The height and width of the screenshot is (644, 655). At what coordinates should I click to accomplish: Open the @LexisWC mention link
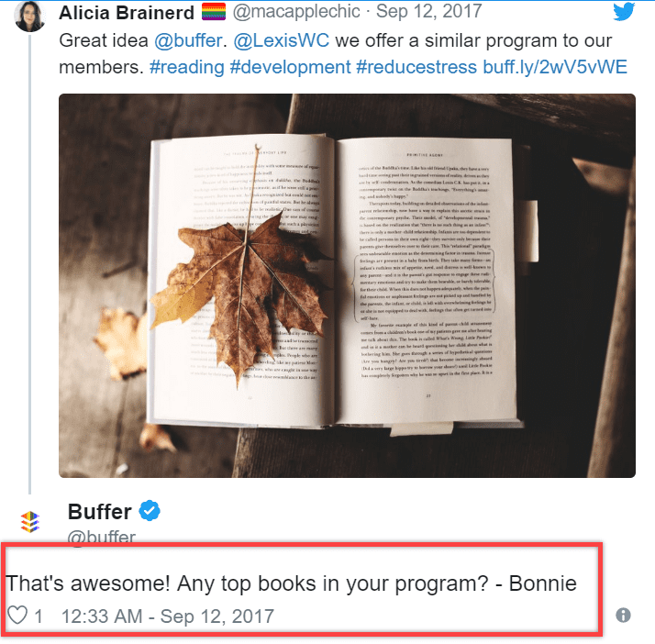[x=281, y=41]
